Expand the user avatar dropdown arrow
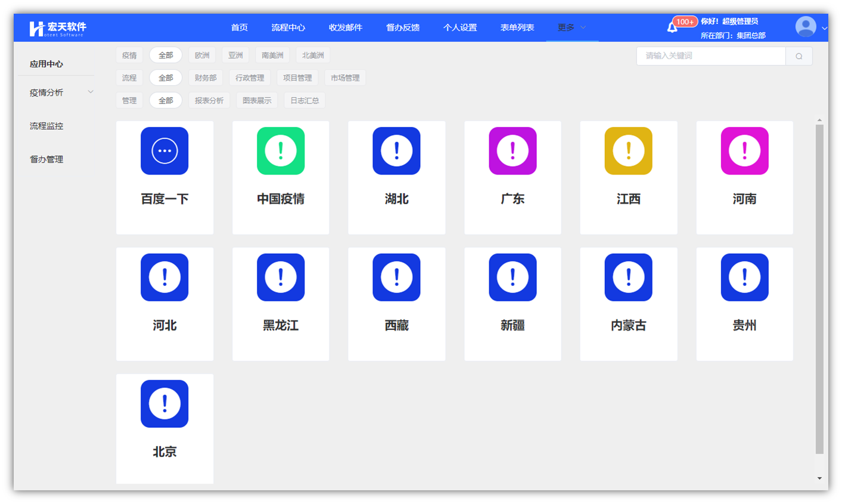 pos(824,28)
